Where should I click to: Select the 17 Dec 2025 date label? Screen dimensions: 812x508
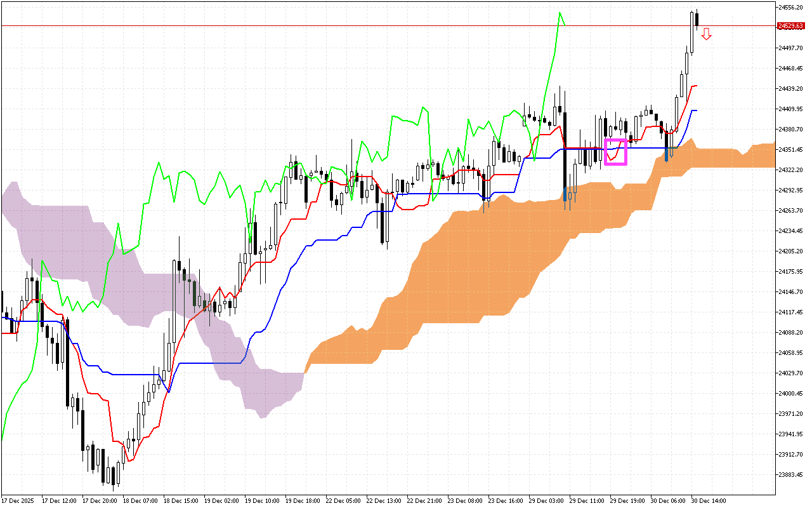pyautogui.click(x=18, y=500)
